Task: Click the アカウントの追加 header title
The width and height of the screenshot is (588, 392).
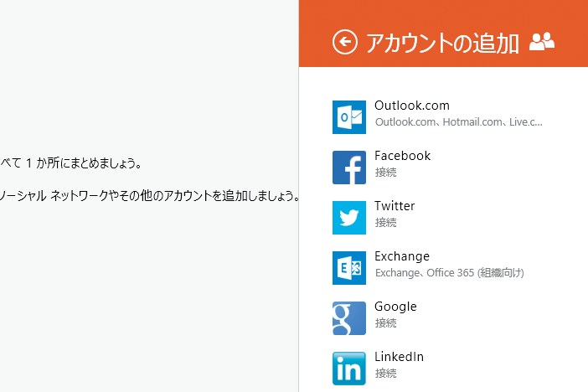Action: [442, 43]
